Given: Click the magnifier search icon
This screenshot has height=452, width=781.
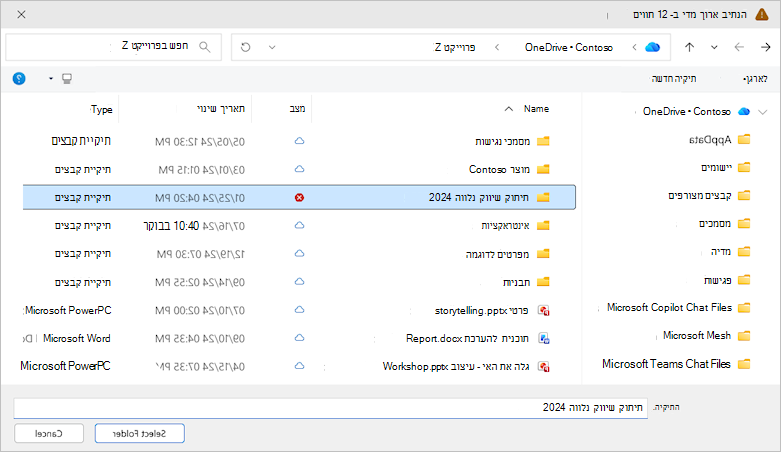Looking at the screenshot, I should (205, 47).
